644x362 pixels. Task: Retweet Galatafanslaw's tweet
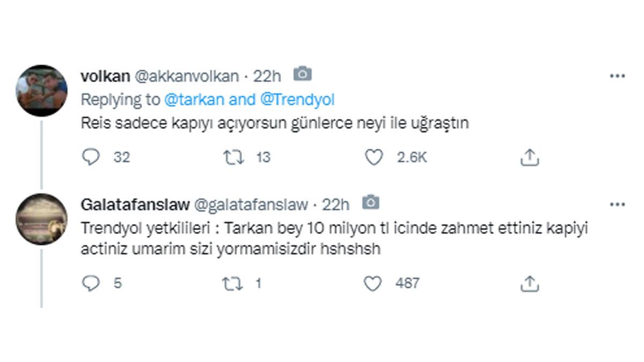click(233, 283)
